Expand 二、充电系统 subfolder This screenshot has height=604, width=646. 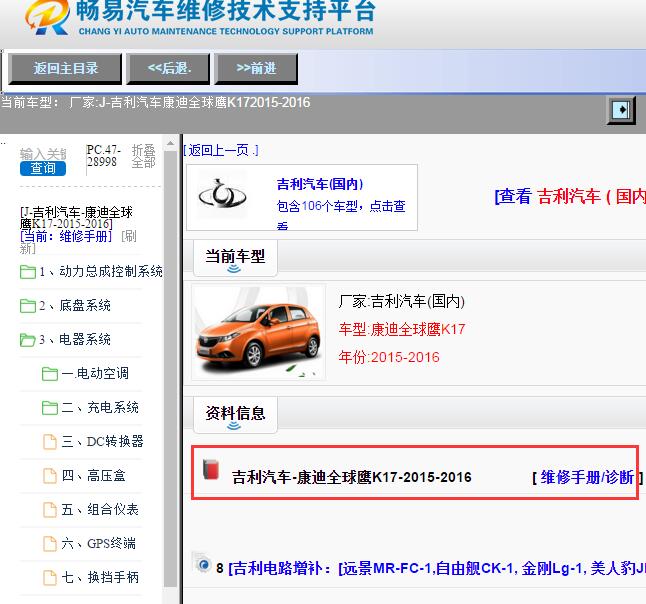click(x=100, y=407)
